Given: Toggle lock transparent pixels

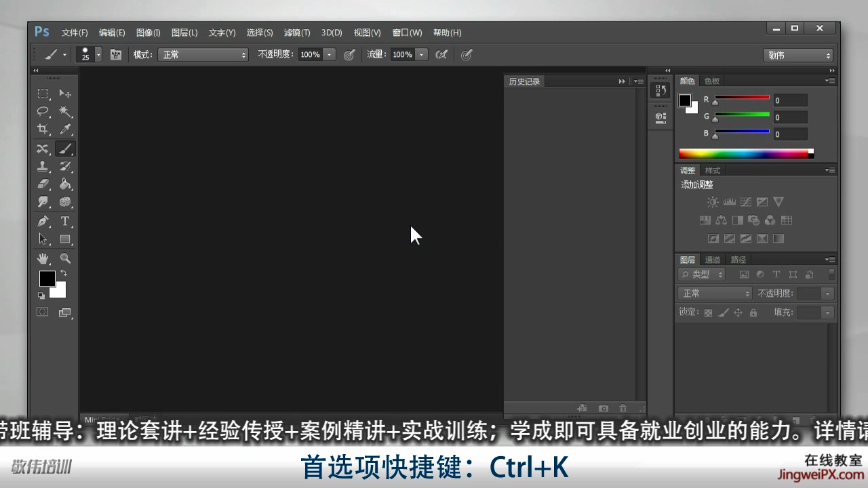Looking at the screenshot, I should pyautogui.click(x=708, y=312).
